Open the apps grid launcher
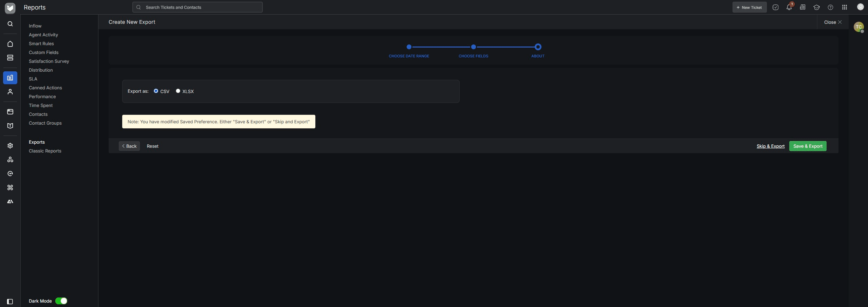This screenshot has height=307, width=868. click(x=844, y=7)
